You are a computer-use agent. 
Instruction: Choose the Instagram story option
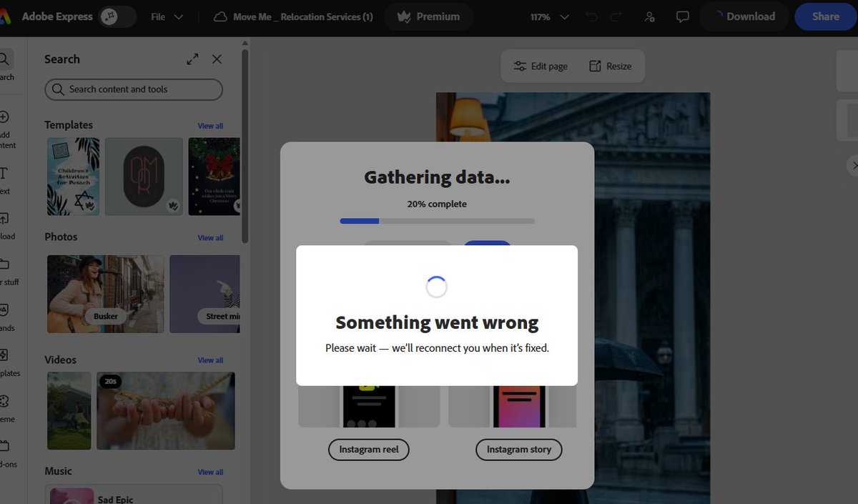519,450
